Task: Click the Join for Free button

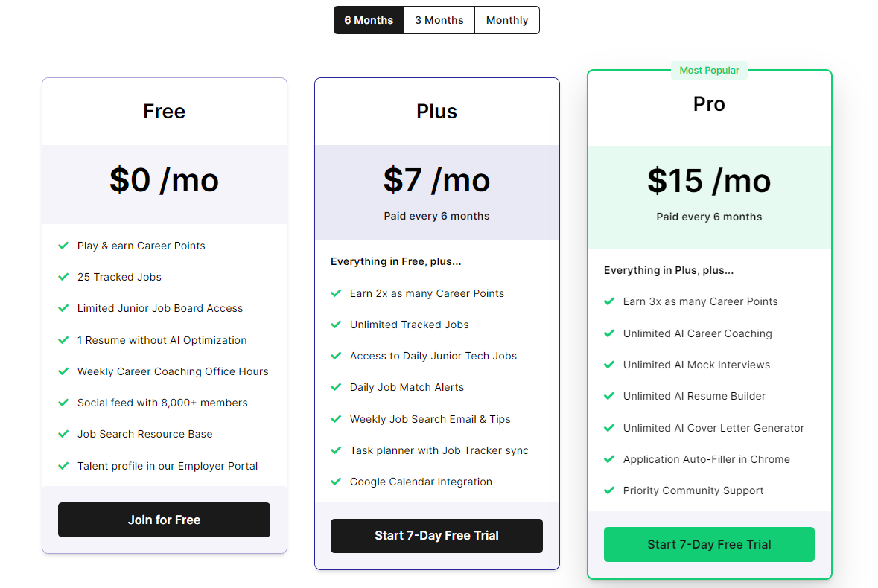Action: 164,520
